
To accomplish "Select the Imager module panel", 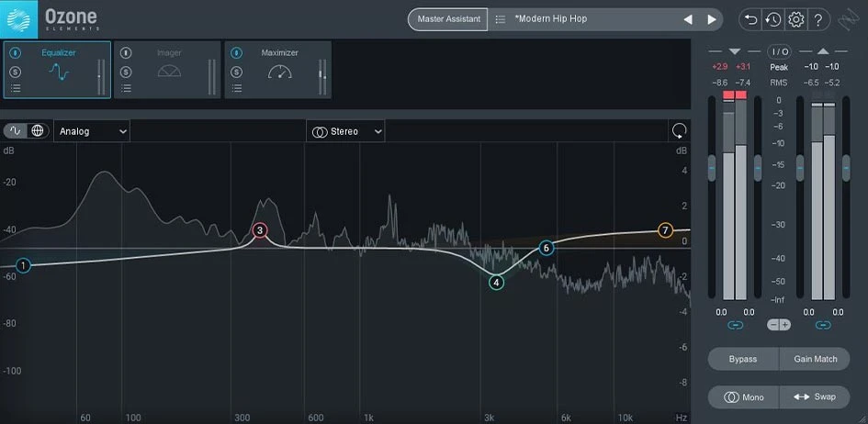I will [x=168, y=70].
